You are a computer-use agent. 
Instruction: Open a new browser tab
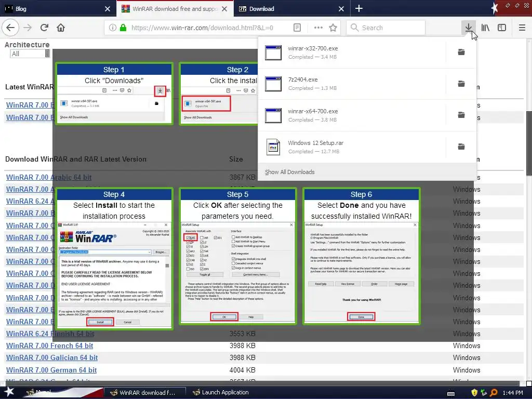coord(359,8)
